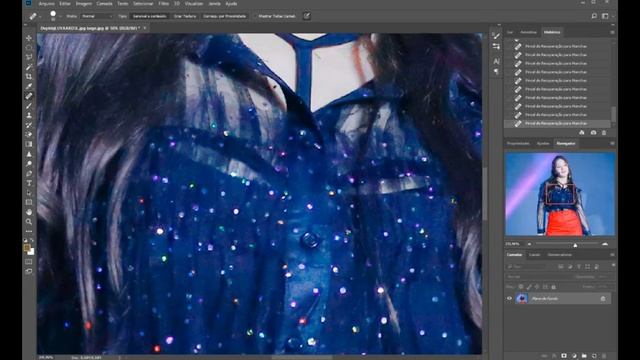
Task: Select the Crop tool
Action: pos(29,76)
